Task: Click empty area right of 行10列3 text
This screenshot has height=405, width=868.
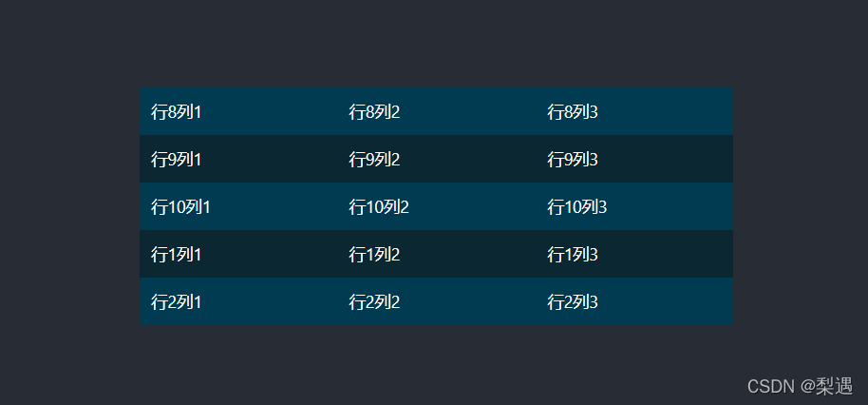Action: pyautogui.click(x=670, y=206)
